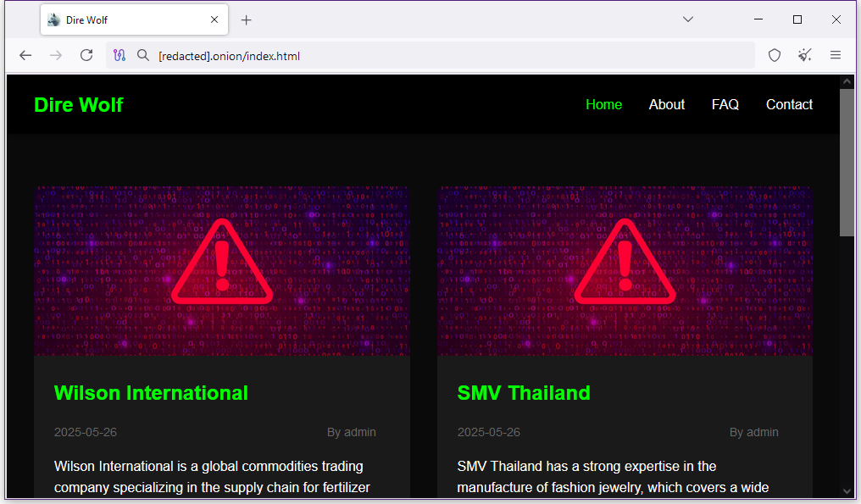
Task: Open the SMV Thailand post title
Action: [524, 393]
